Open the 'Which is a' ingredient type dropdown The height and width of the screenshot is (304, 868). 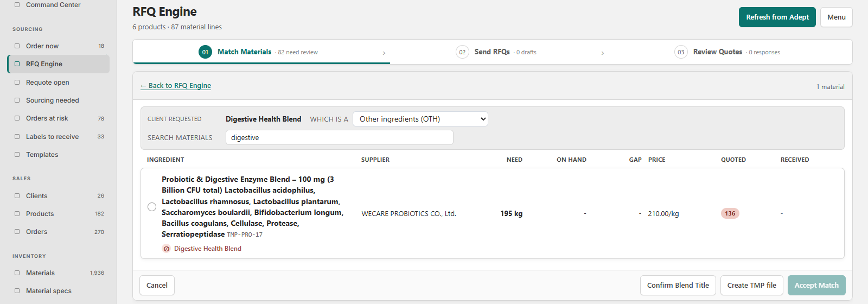(x=420, y=119)
